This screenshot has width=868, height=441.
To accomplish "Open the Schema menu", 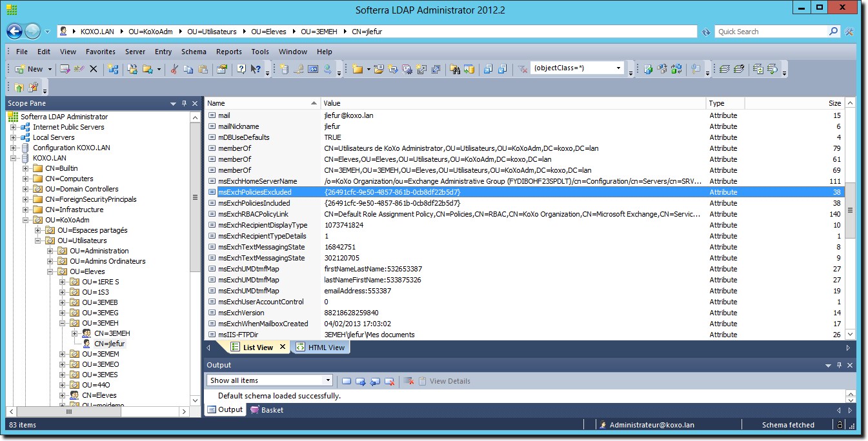I will [194, 52].
